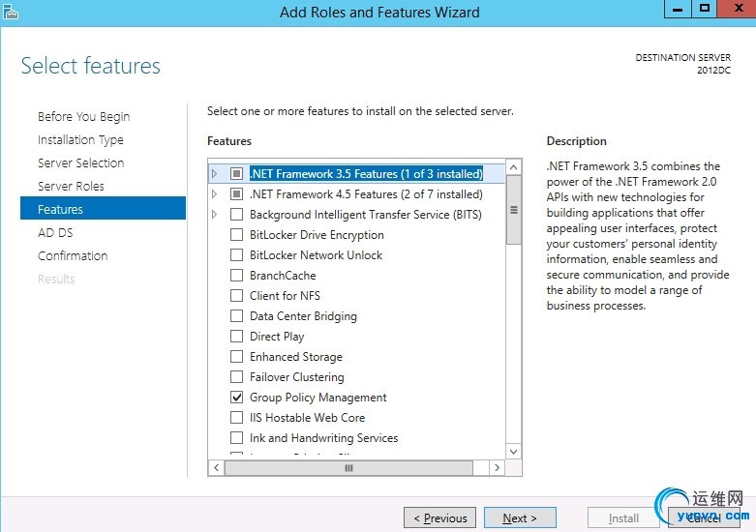Go to the Server Roles step
The width and height of the screenshot is (756, 532).
71,186
